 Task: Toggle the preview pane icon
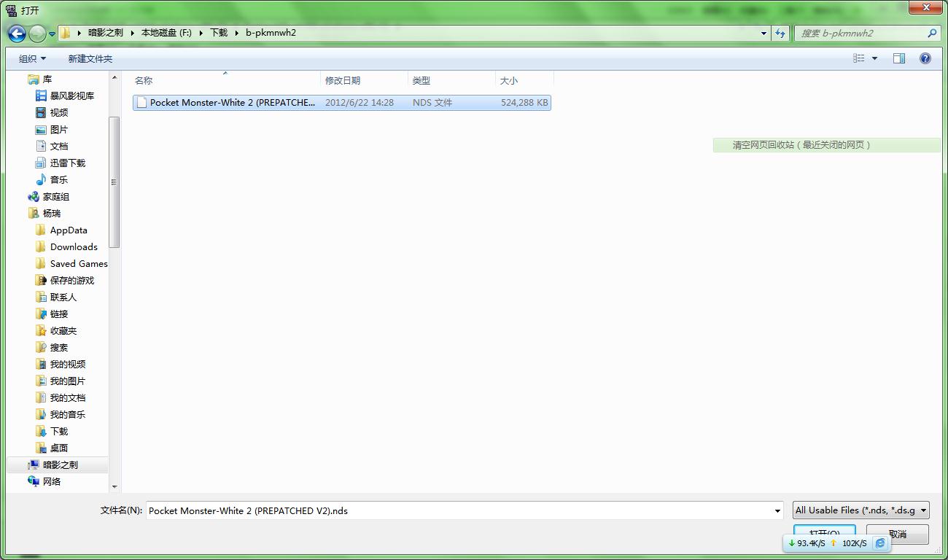(x=899, y=58)
